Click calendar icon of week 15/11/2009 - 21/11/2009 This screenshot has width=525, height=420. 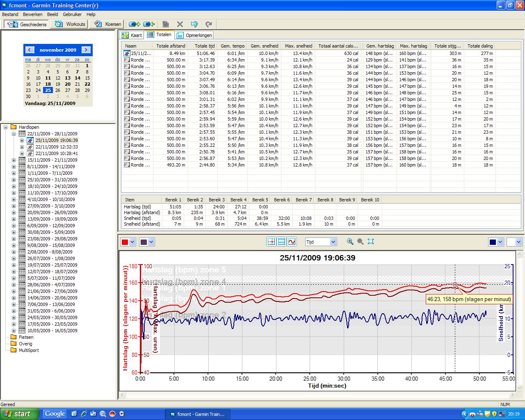tap(22, 160)
